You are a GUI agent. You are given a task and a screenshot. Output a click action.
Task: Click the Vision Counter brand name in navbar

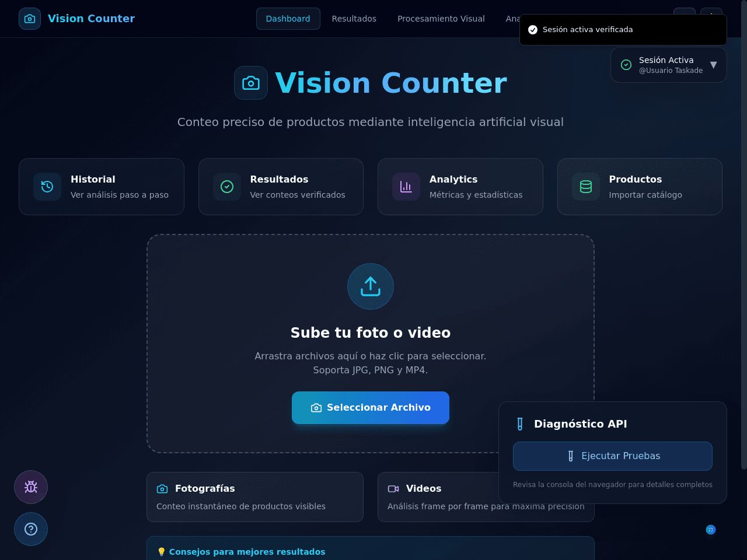91,19
